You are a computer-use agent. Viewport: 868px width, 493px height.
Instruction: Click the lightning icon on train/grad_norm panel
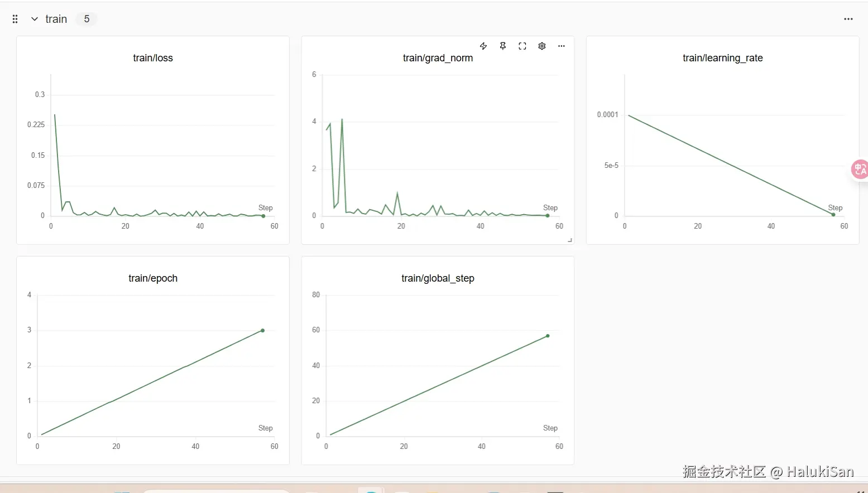click(483, 46)
